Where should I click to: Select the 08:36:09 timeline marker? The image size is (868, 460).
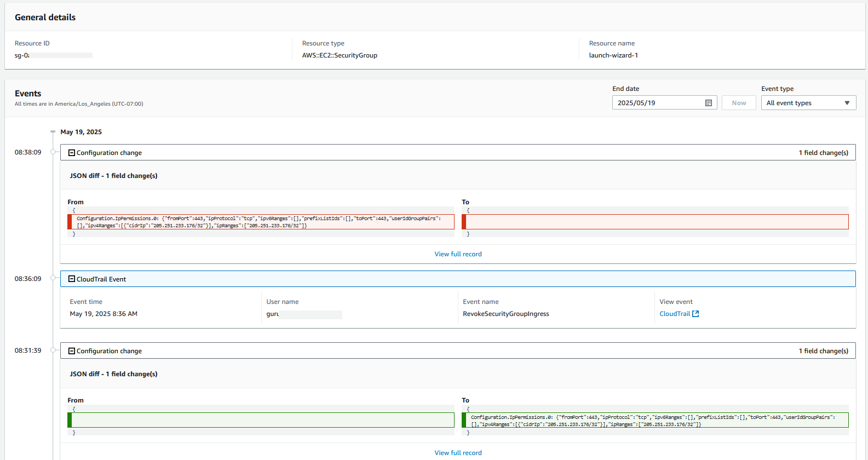(53, 278)
